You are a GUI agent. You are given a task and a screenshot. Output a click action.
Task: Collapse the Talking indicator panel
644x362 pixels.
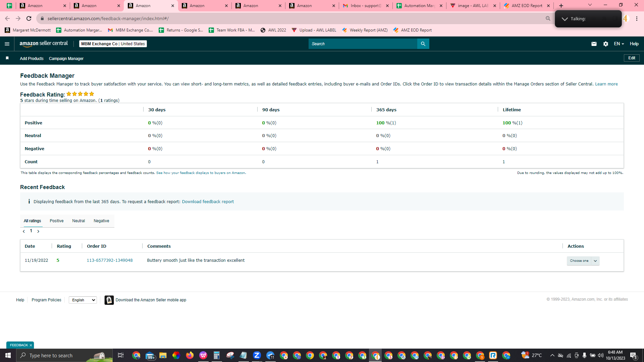pyautogui.click(x=565, y=19)
